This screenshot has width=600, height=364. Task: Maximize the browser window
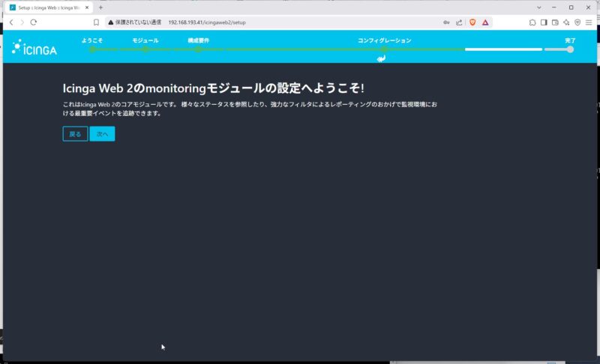[571, 7]
